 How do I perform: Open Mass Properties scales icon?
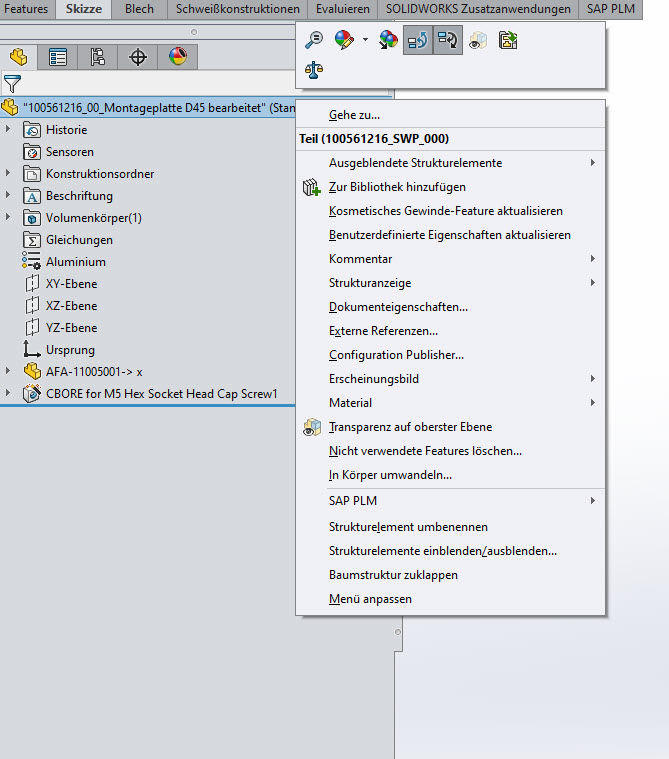(x=314, y=70)
